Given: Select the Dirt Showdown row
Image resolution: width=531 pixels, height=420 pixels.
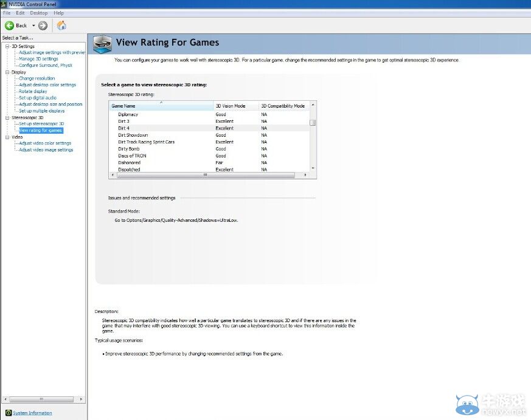Looking at the screenshot, I should coord(209,135).
